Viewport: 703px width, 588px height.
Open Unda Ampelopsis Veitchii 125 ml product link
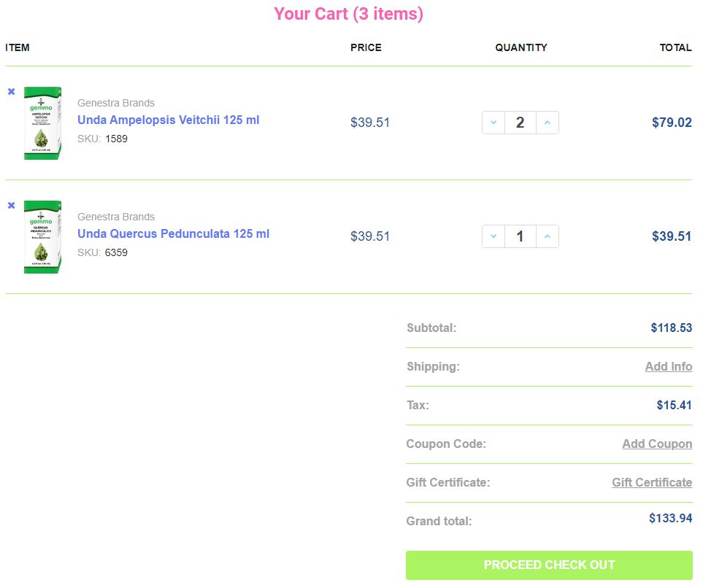coord(168,120)
